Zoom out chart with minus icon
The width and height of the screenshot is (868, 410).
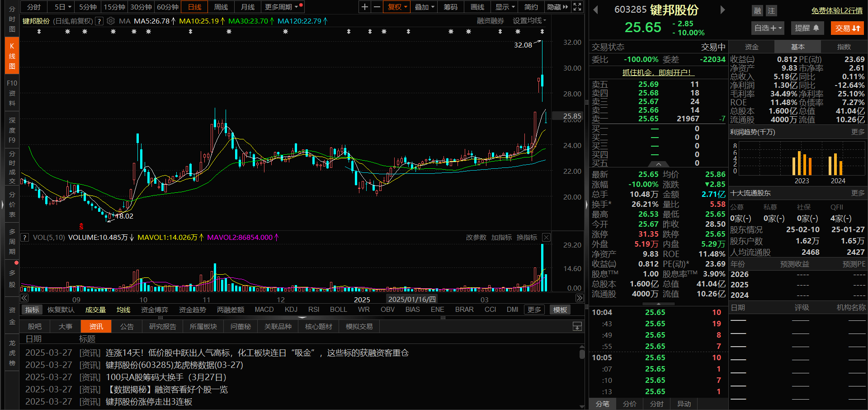[x=377, y=7]
